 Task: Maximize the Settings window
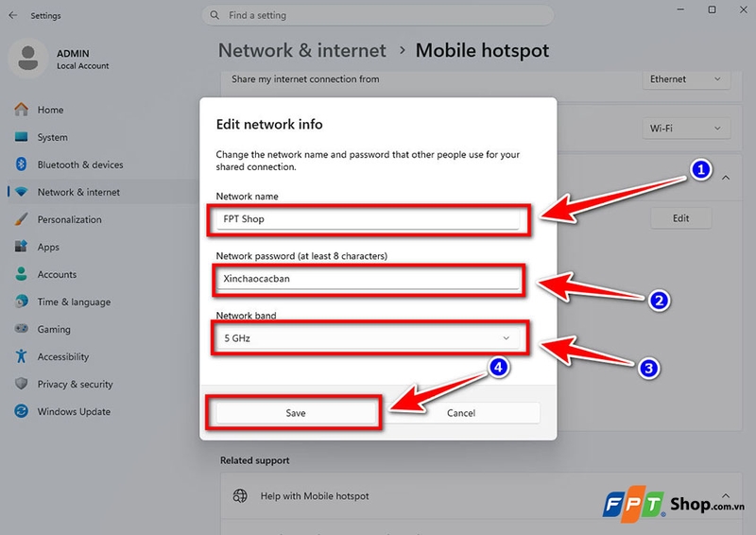(x=712, y=9)
